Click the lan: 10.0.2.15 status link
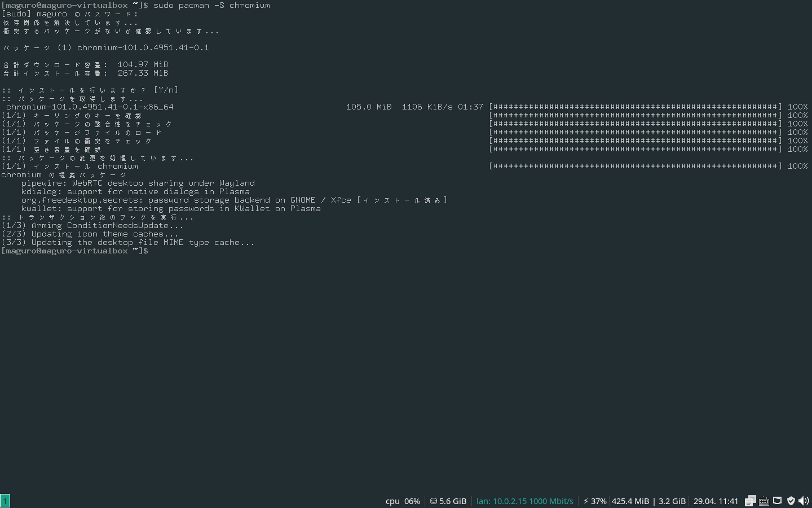Screen dimensions: 812x508 pos(524,501)
